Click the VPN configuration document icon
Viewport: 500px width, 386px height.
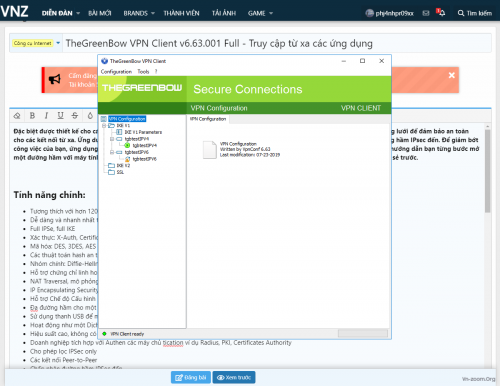point(210,150)
